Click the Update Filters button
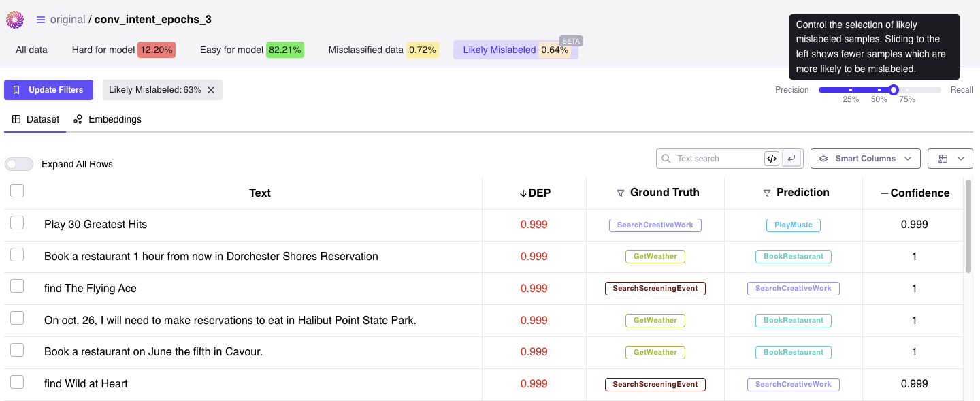This screenshot has height=401, width=980. [48, 90]
